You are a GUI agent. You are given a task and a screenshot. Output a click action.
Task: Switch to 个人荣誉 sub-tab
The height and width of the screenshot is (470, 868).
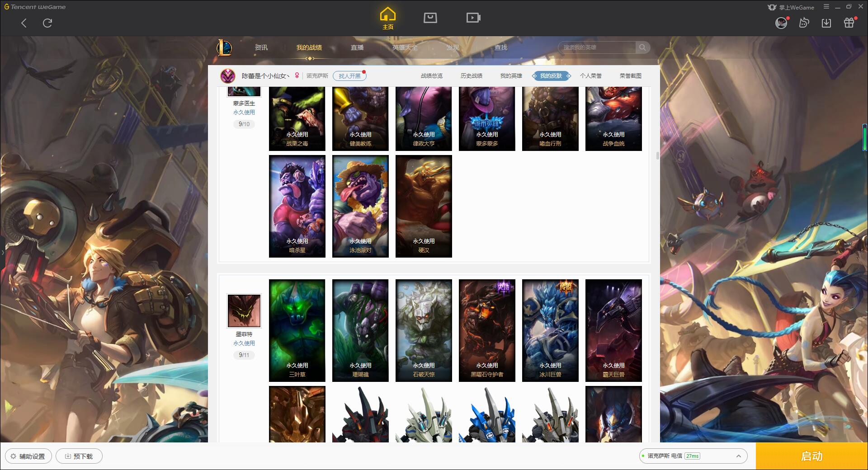coord(591,76)
